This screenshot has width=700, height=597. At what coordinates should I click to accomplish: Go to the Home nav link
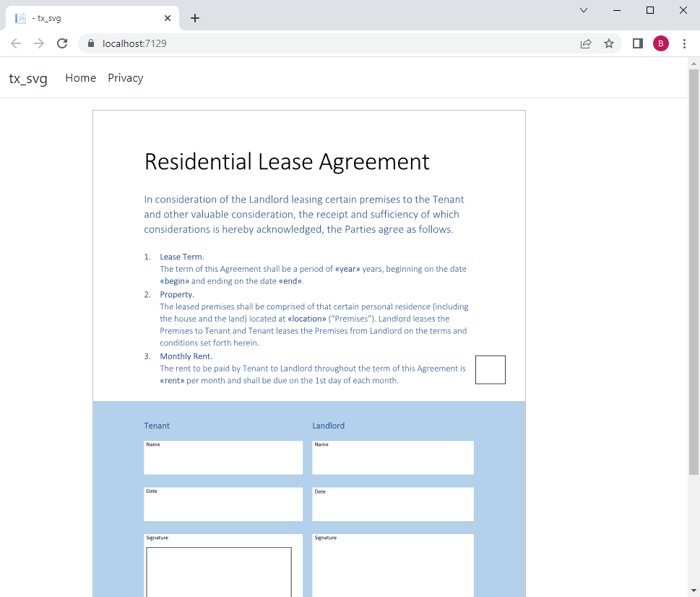pos(80,77)
